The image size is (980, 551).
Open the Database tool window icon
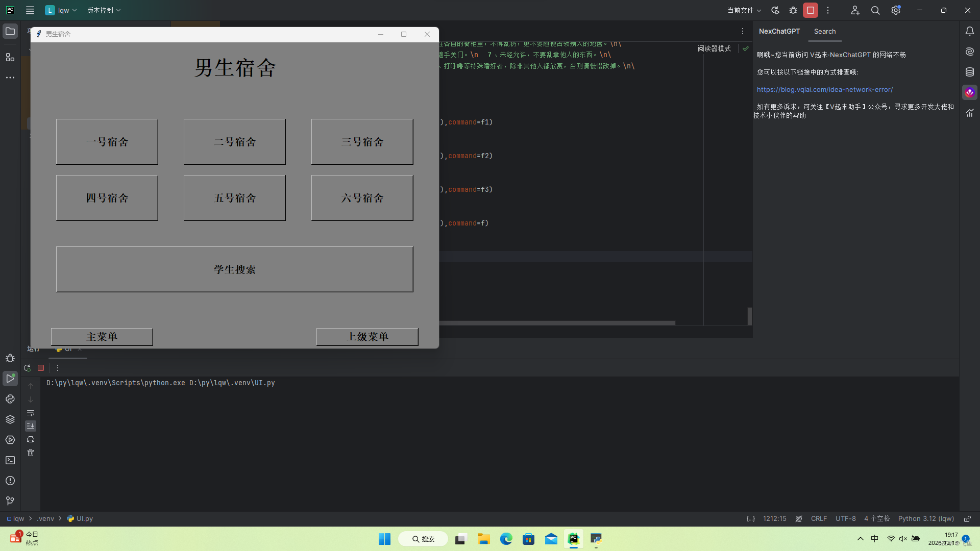(970, 72)
